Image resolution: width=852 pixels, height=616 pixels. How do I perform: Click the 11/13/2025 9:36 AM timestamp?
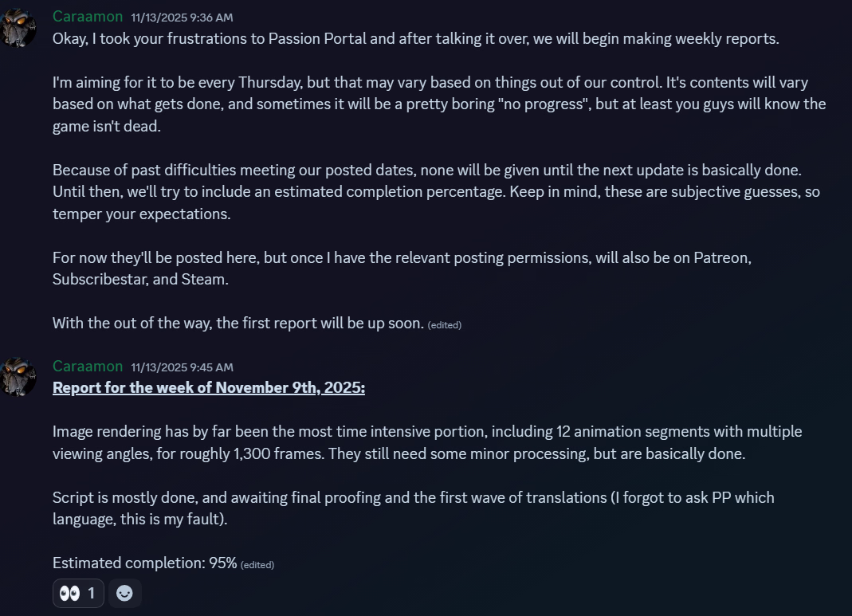182,18
